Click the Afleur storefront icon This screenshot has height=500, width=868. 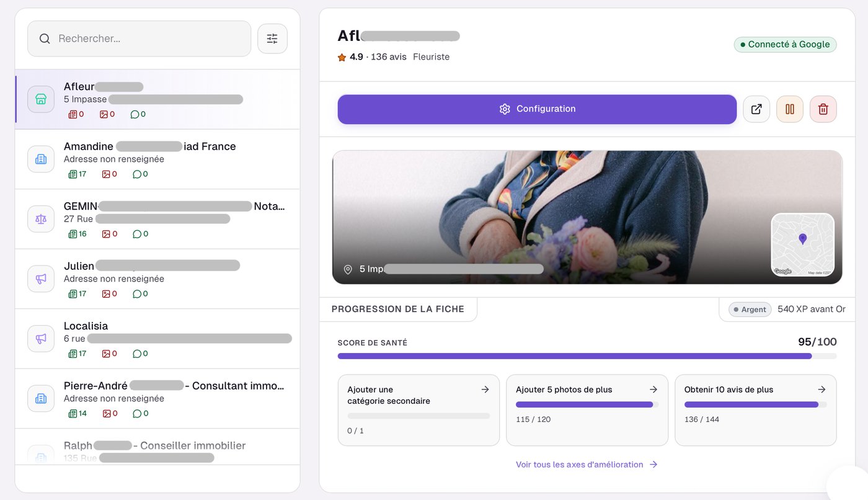click(41, 99)
